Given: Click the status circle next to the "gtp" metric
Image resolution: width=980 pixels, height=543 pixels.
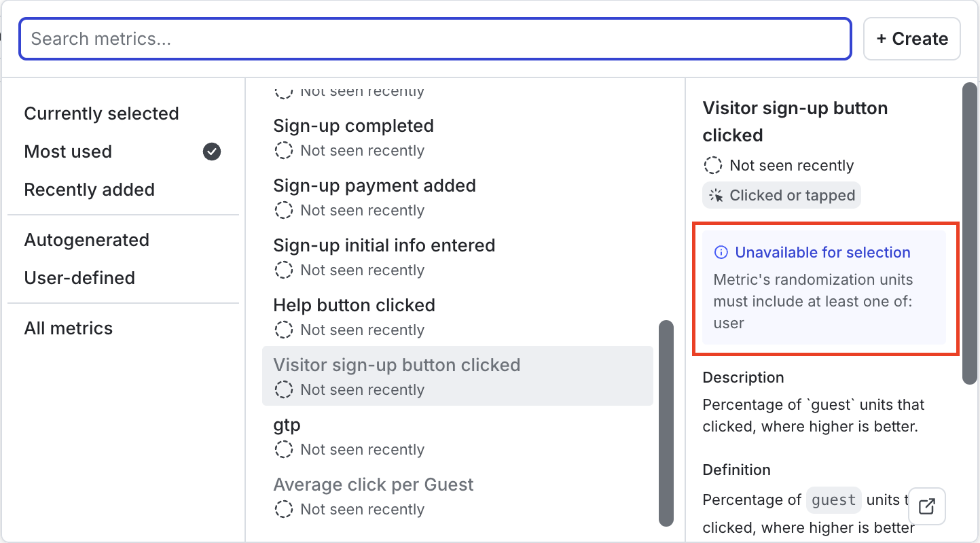Looking at the screenshot, I should (x=283, y=449).
